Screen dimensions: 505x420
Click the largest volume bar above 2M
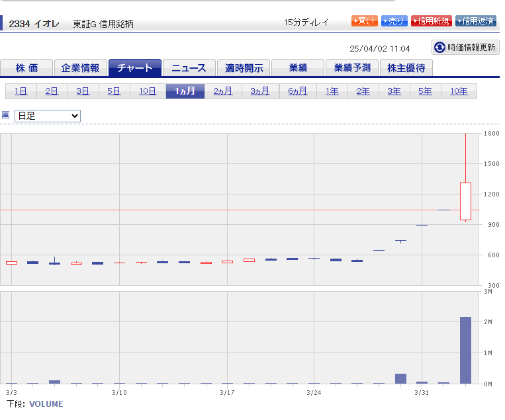click(466, 350)
